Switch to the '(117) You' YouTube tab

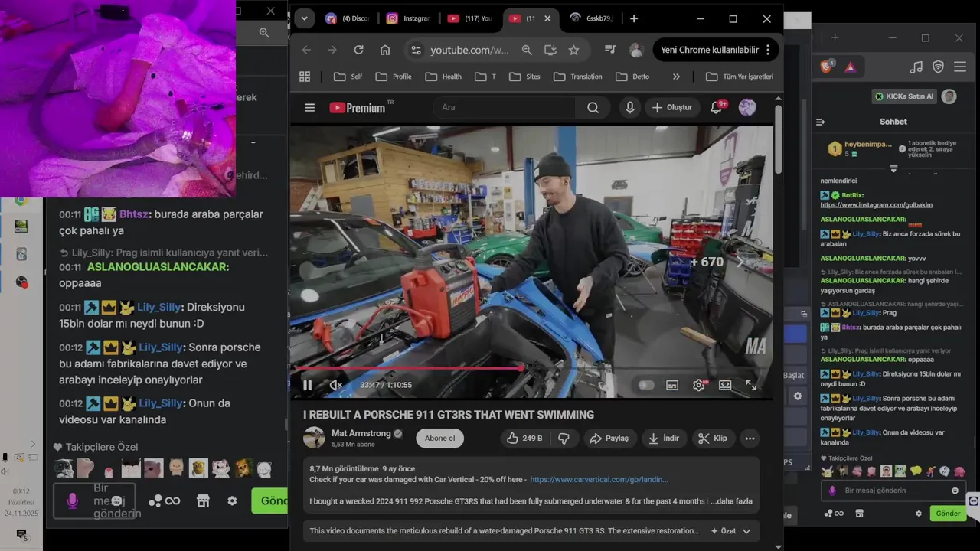point(470,18)
